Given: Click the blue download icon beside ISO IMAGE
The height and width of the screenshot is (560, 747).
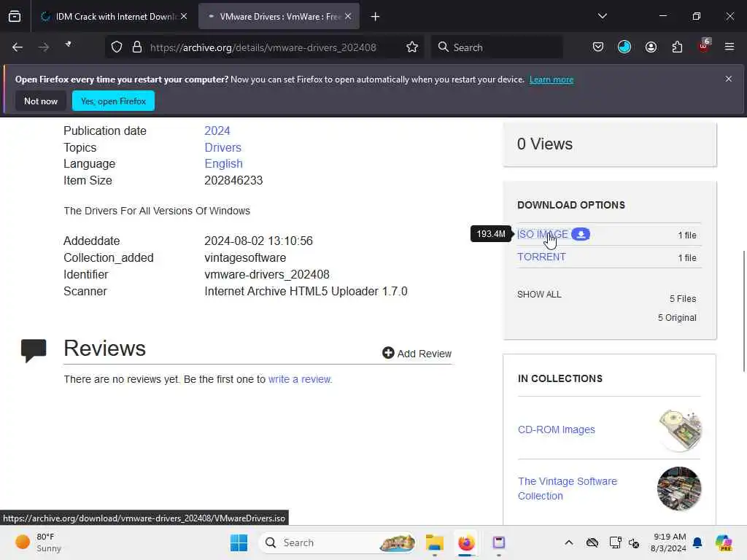Looking at the screenshot, I should [581, 234].
